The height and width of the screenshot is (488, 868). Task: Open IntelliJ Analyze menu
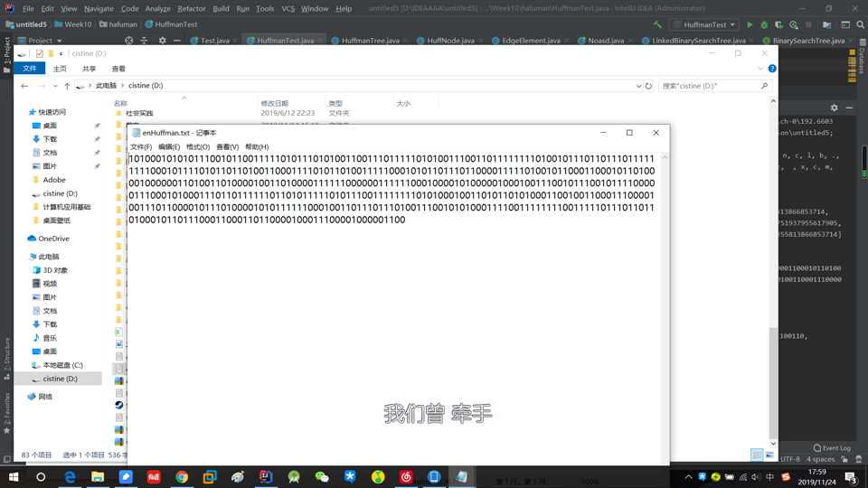tap(157, 9)
